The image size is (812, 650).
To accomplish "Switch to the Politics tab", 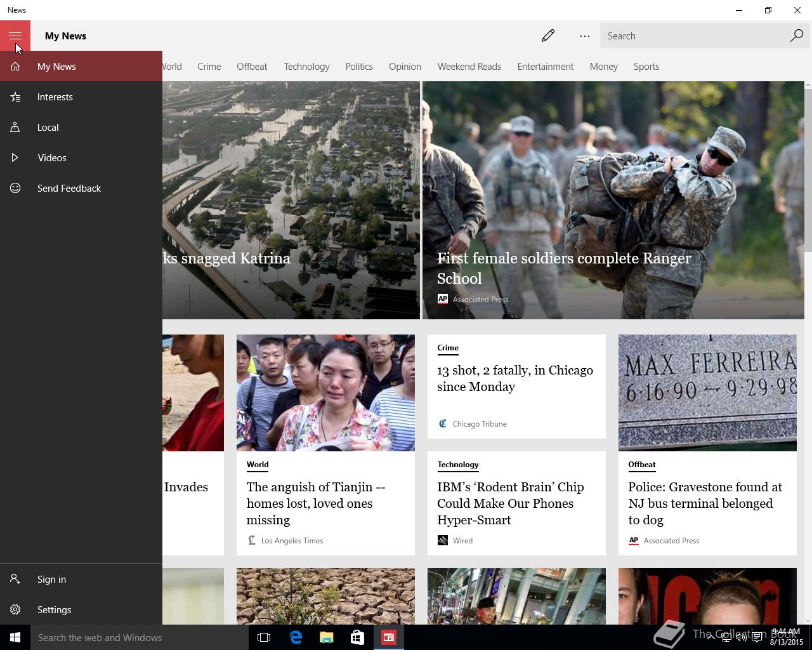I will 359,66.
